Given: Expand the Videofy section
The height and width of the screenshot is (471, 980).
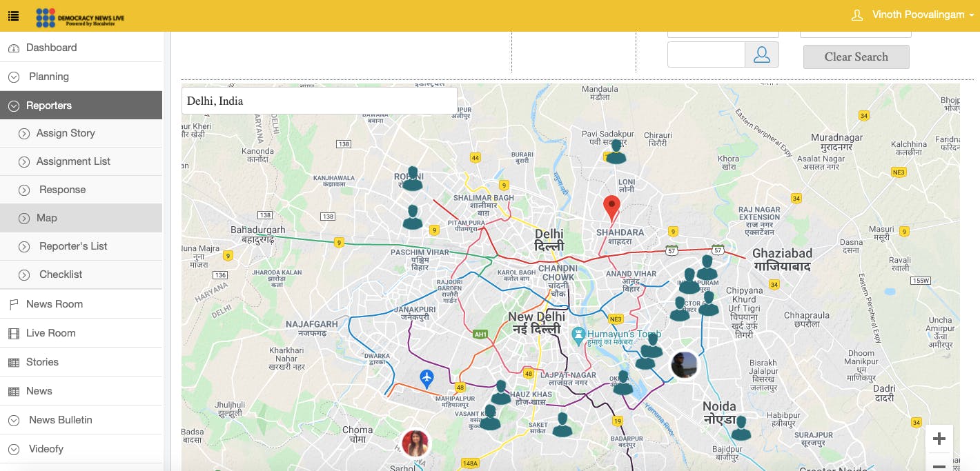Looking at the screenshot, I should coord(81,449).
